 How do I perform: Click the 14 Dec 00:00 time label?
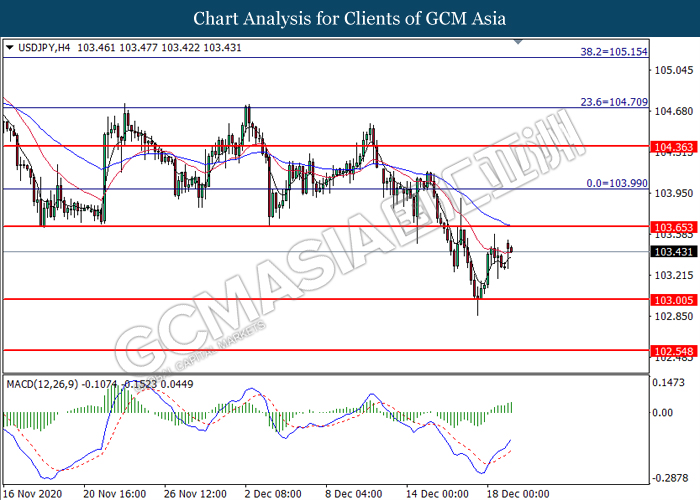pos(437,494)
